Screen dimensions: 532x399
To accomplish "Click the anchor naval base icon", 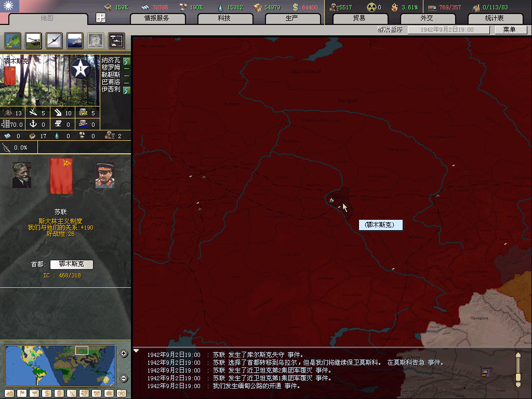I will point(33,124).
